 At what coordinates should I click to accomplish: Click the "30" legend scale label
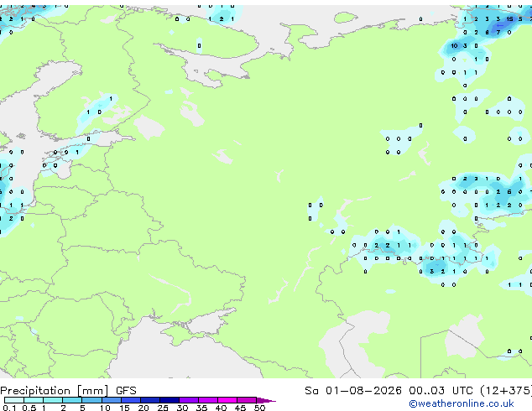pos(182,408)
